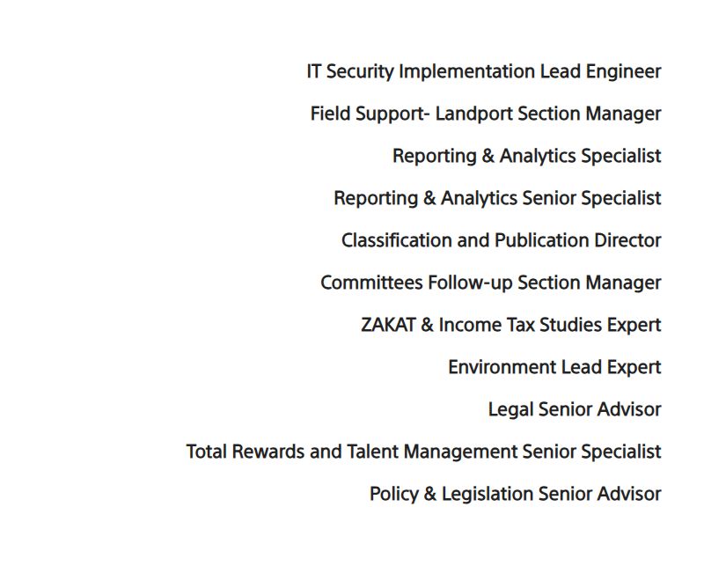
Task: Select Field Support- Landport Section Manager
Action: 486,114
